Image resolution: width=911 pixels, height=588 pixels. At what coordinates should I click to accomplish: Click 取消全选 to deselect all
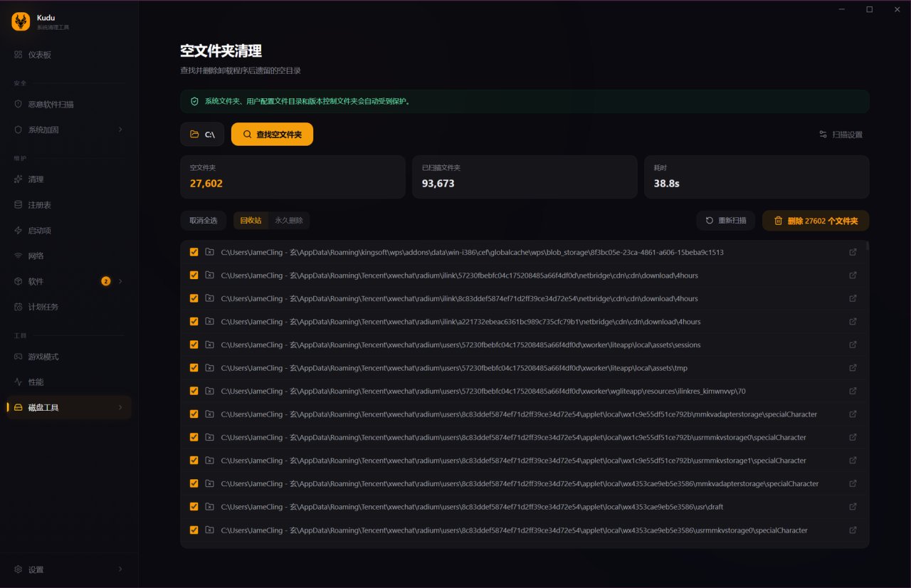204,221
